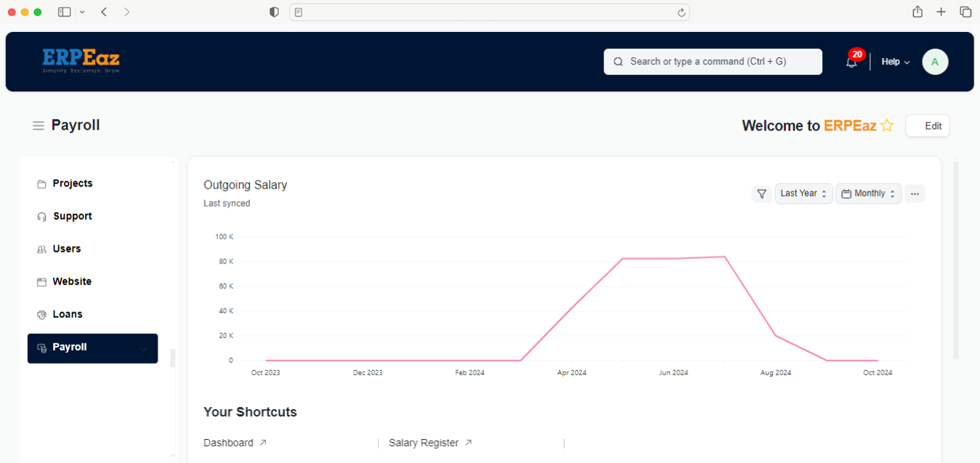This screenshot has height=463, width=980.
Task: Click the chart filter funnel icon
Action: coord(761,194)
